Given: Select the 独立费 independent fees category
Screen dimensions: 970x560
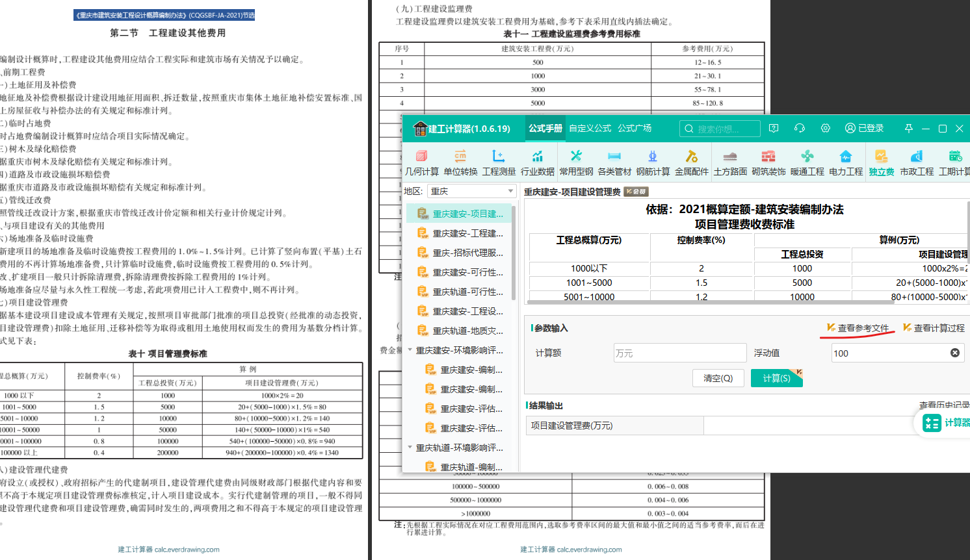Looking at the screenshot, I should click(x=881, y=162).
